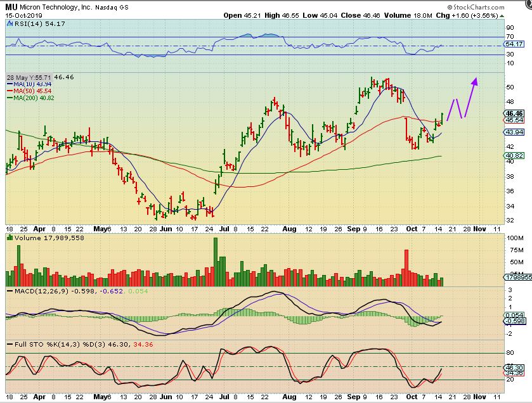Click the Volume 18.0M header value
This screenshot has height=403, width=532.
408,15
